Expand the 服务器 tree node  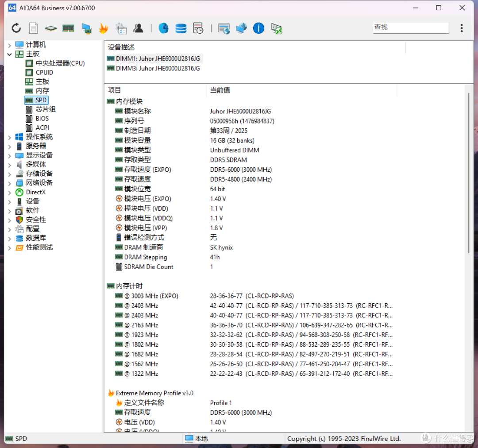coord(9,147)
